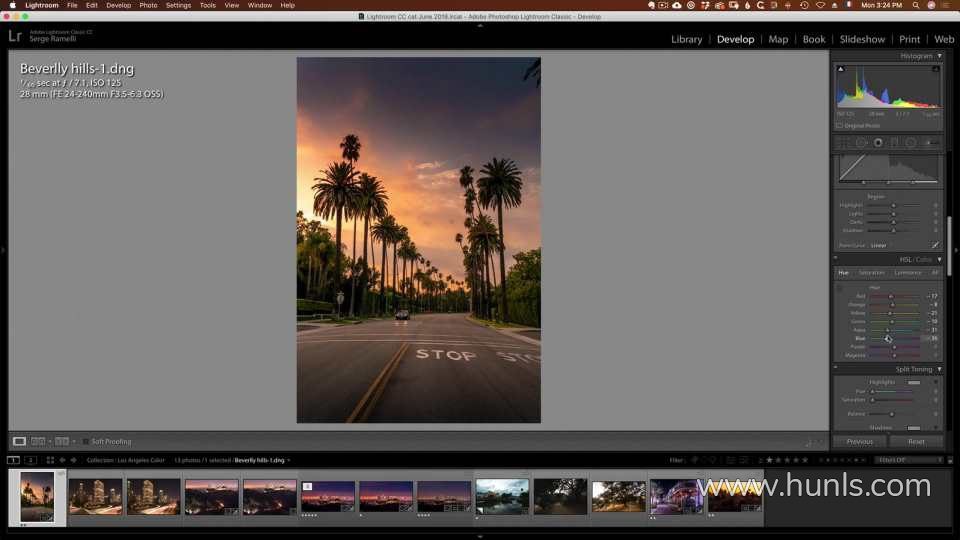Enable the Soft Proofing checkbox
The image size is (960, 540).
pyautogui.click(x=86, y=441)
